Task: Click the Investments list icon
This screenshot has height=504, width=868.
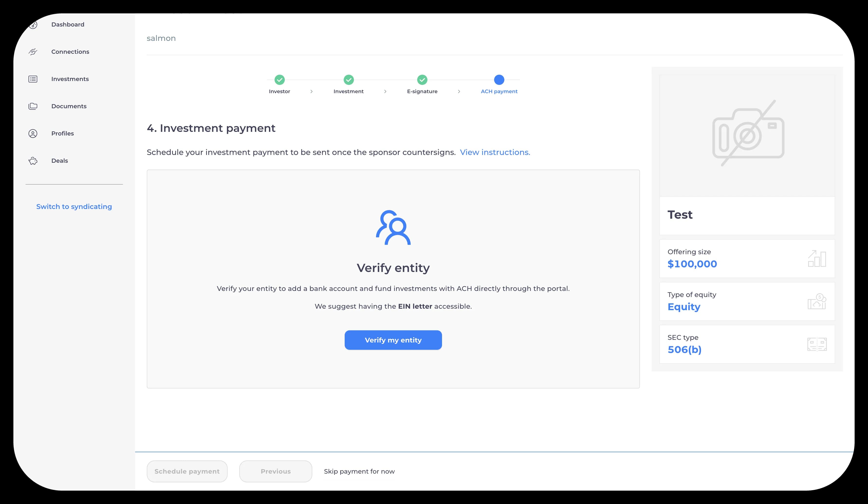Action: pos(33,79)
